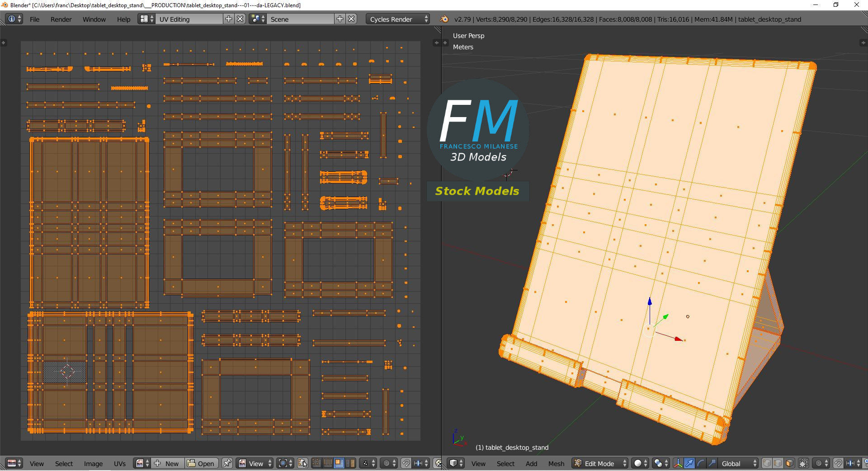The image size is (868, 471).
Task: Select mesh face select mode
Action: (x=789, y=463)
